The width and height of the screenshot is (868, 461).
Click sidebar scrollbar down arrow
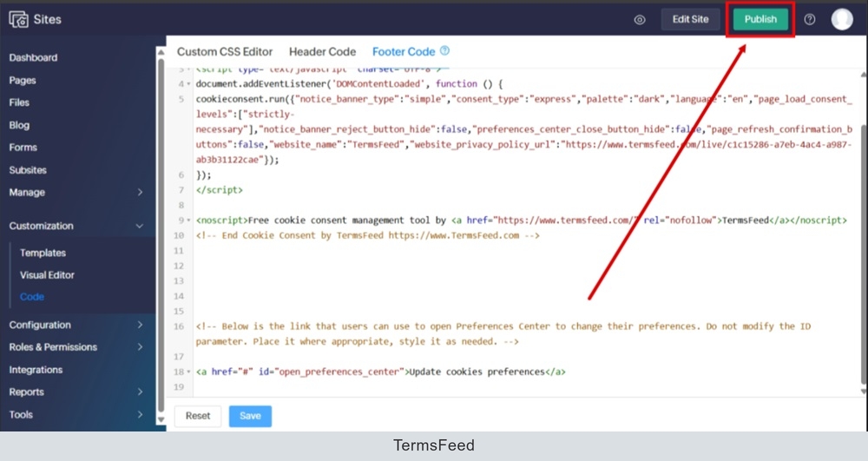point(161,419)
